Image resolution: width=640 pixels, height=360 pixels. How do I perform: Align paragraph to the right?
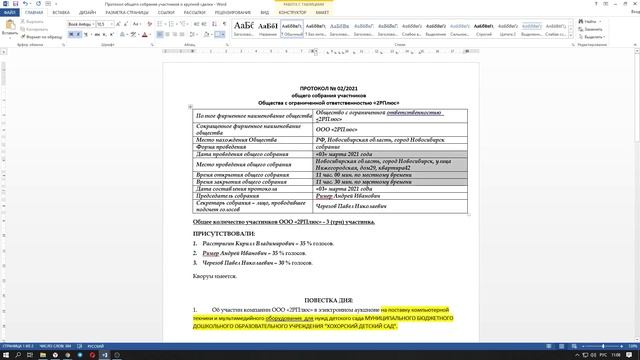[x=175, y=34]
